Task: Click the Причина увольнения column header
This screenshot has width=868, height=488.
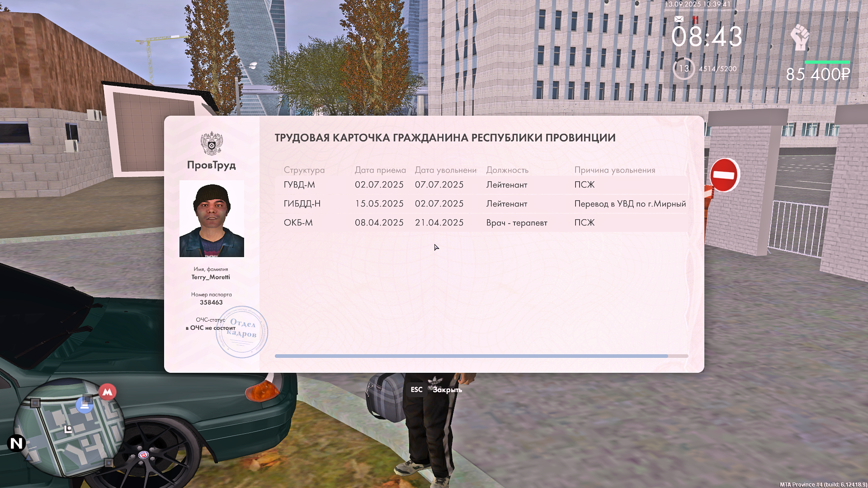Action: [614, 170]
